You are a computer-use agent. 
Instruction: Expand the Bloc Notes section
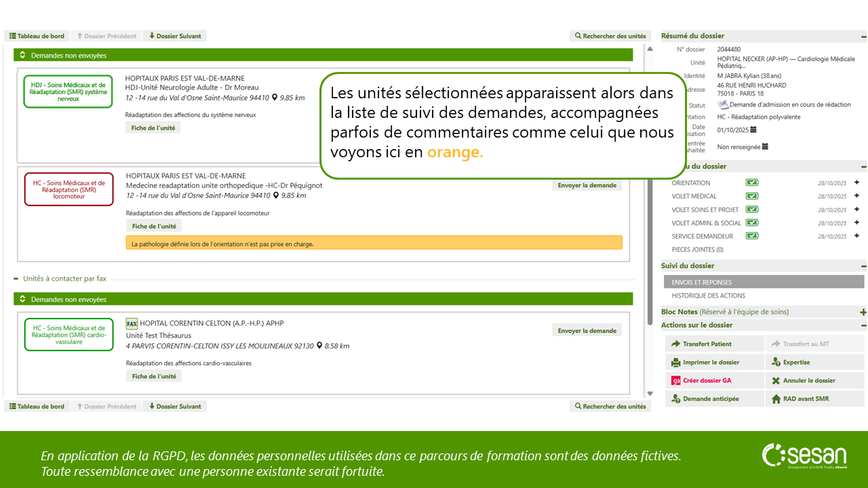pyautogui.click(x=863, y=312)
